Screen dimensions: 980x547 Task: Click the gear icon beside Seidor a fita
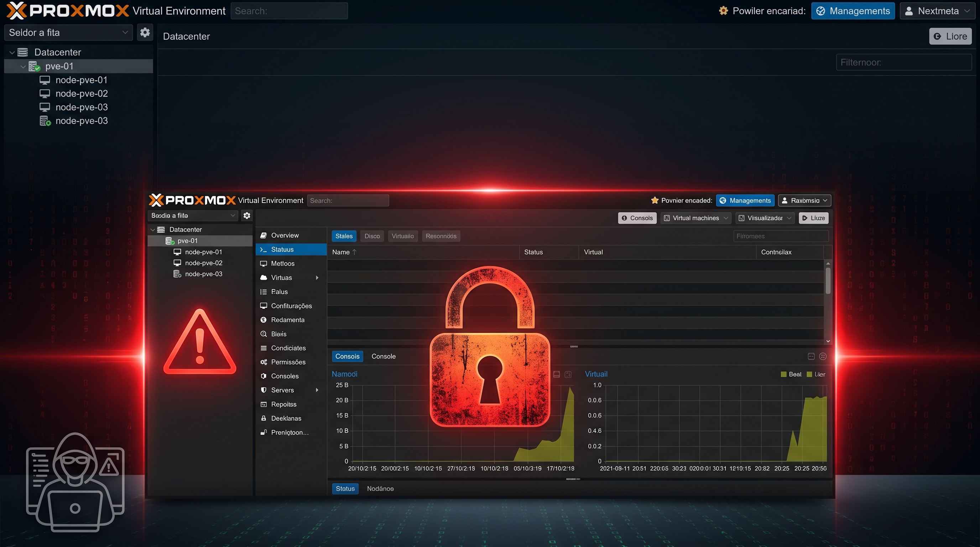point(145,32)
